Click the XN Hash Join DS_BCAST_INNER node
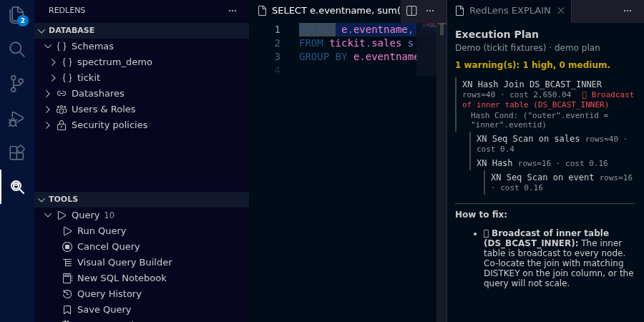Screen dimensions: 644x322 [532, 84]
